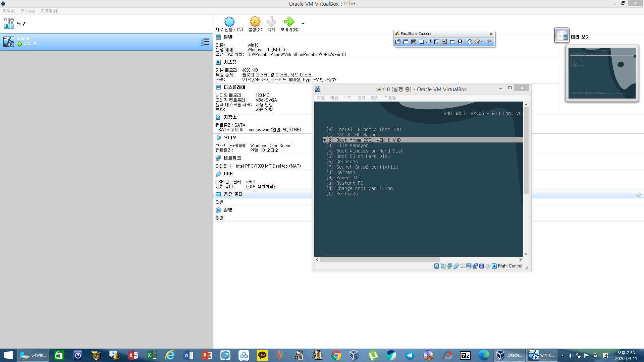Click VM status bar network icon
Viewport: 644px width, 362px height.
449,266
